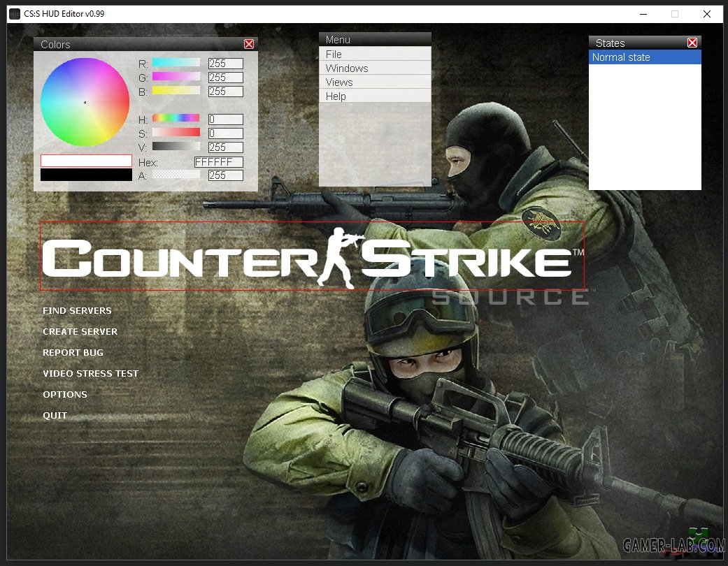
Task: Adjust the R red channel slider
Action: click(176, 63)
